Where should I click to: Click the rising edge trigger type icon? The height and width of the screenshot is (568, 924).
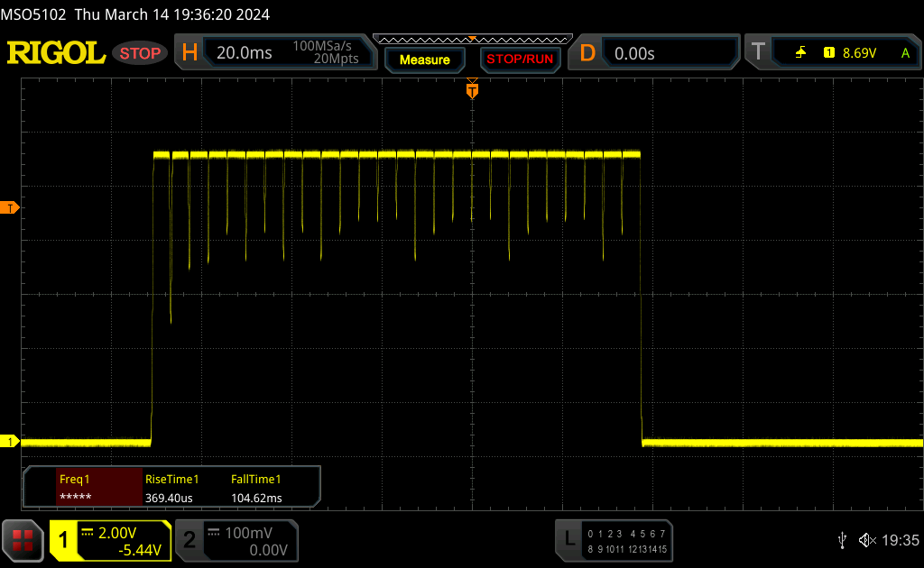800,53
